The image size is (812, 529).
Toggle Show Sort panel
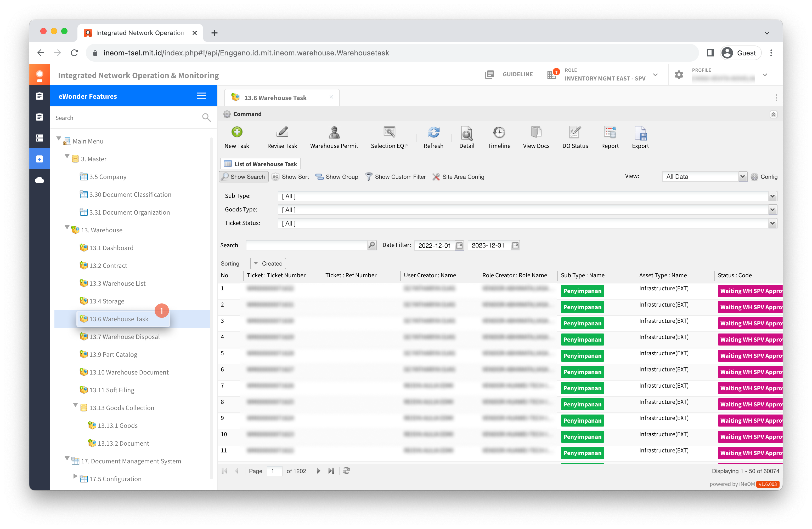click(x=290, y=177)
